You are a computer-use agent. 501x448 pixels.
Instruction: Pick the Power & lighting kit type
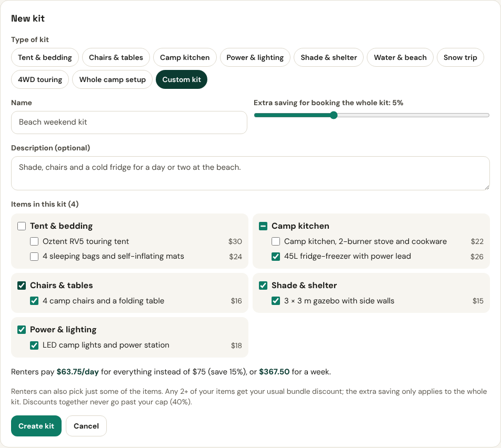[255, 57]
